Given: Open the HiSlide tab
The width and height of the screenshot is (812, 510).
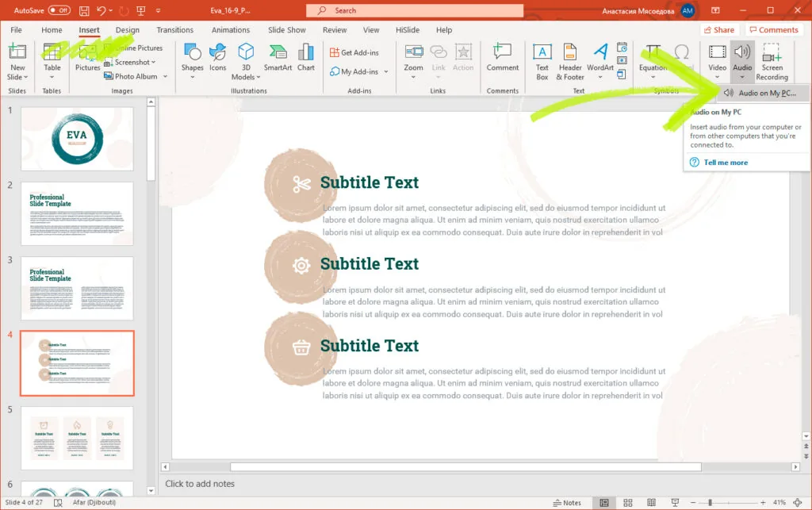Looking at the screenshot, I should point(408,30).
